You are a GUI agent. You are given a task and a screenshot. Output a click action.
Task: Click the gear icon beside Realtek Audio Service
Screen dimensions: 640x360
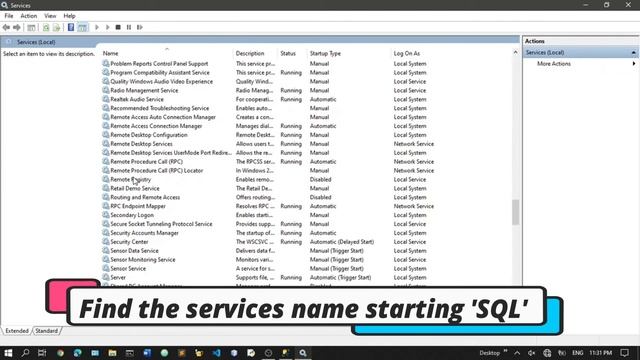(x=106, y=99)
